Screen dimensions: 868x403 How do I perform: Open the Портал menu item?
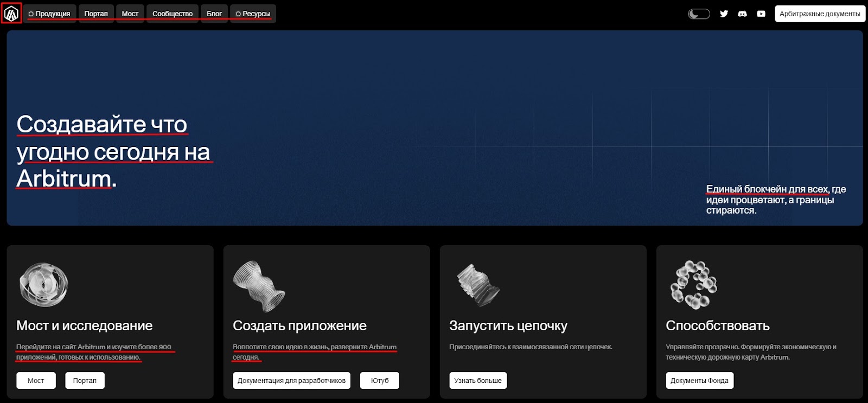click(96, 14)
